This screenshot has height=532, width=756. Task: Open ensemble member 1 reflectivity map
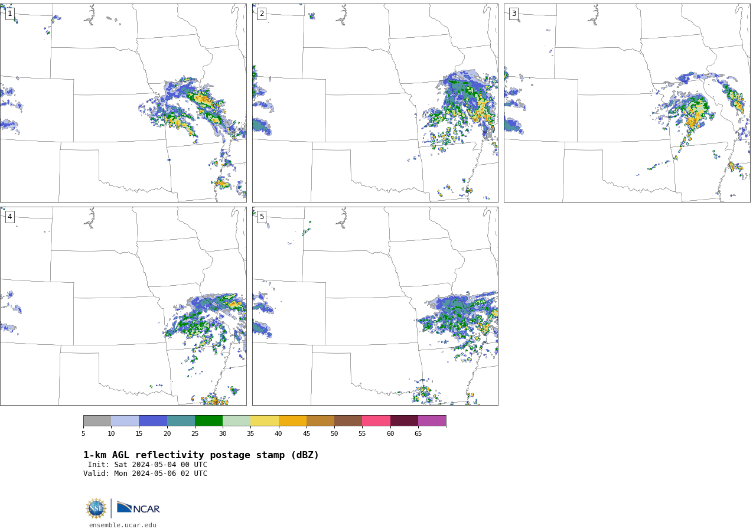pos(123,103)
